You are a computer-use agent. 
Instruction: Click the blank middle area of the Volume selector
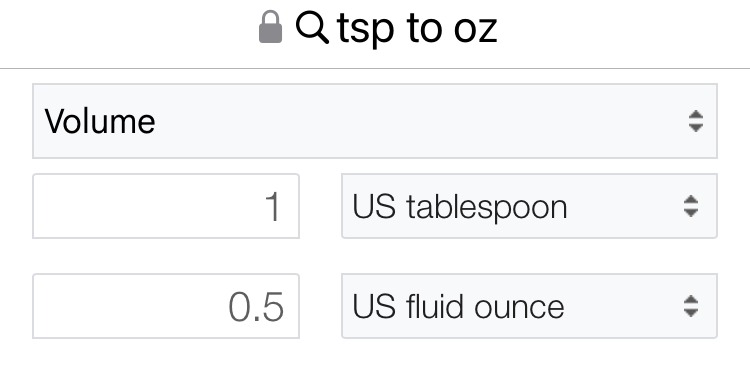click(x=421, y=121)
